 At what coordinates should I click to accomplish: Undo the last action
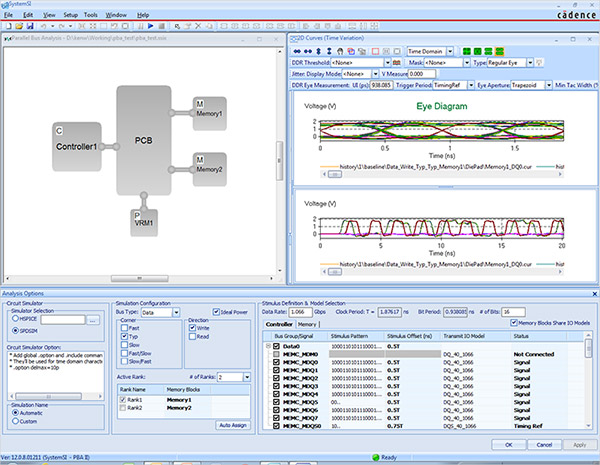(43, 26)
